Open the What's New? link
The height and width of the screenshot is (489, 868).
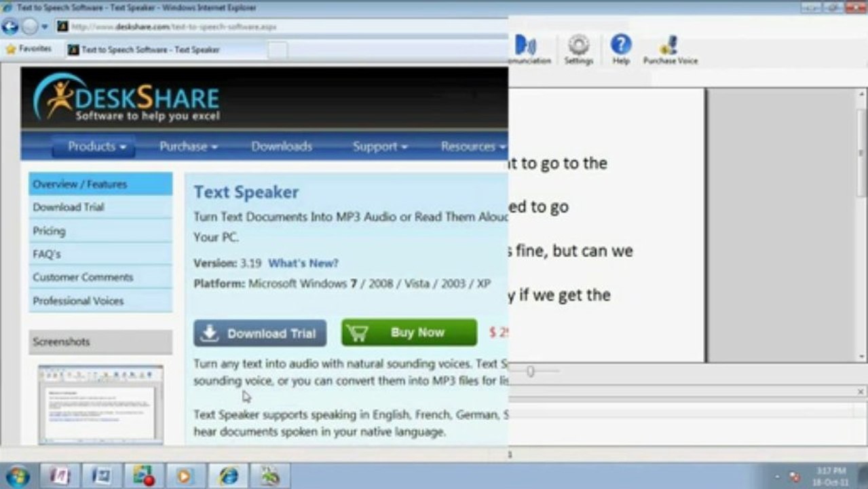(303, 263)
